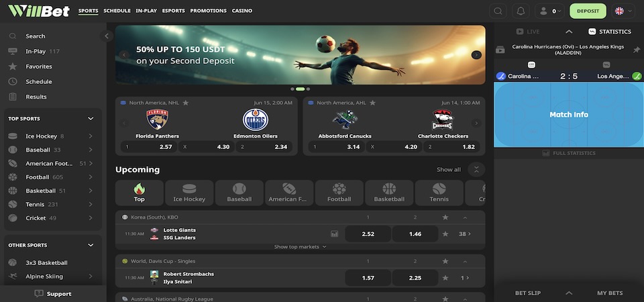Open statistics icon for Lotte Giants match

[334, 234]
